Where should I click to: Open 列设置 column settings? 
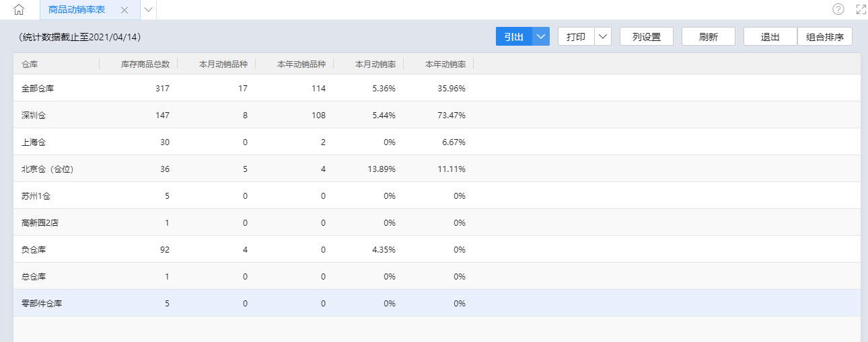pyautogui.click(x=646, y=37)
